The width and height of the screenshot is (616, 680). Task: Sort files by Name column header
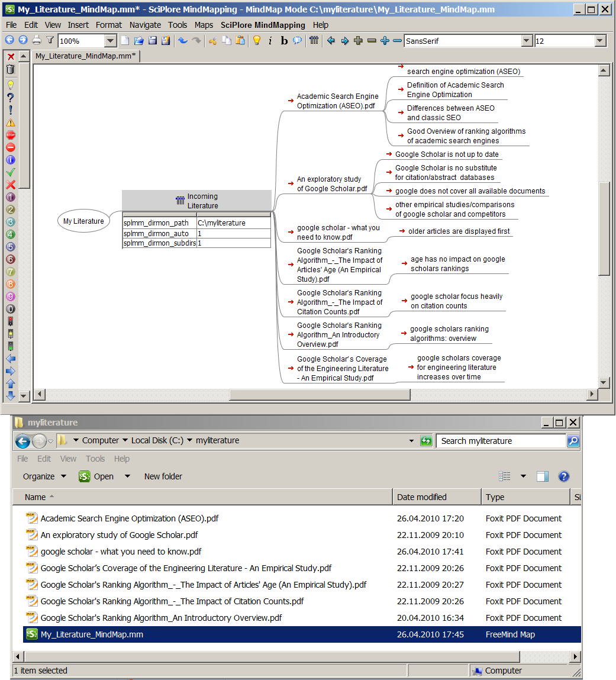click(202, 497)
